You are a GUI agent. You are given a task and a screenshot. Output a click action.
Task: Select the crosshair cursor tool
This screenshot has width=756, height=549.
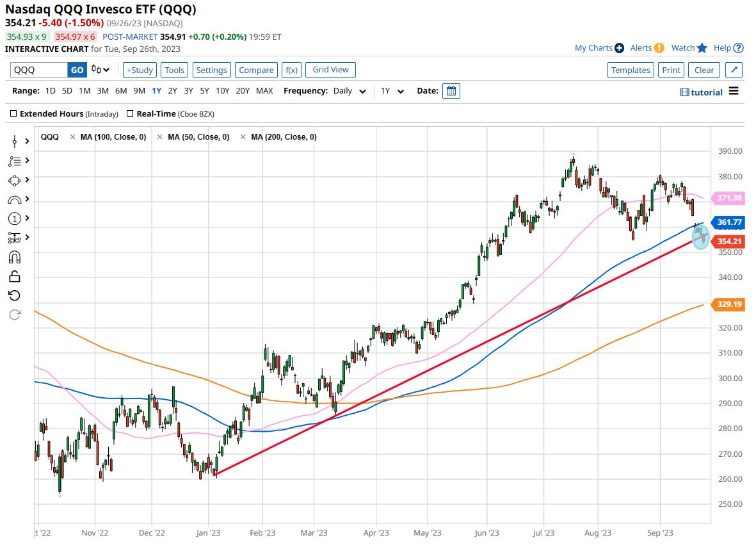(x=15, y=142)
